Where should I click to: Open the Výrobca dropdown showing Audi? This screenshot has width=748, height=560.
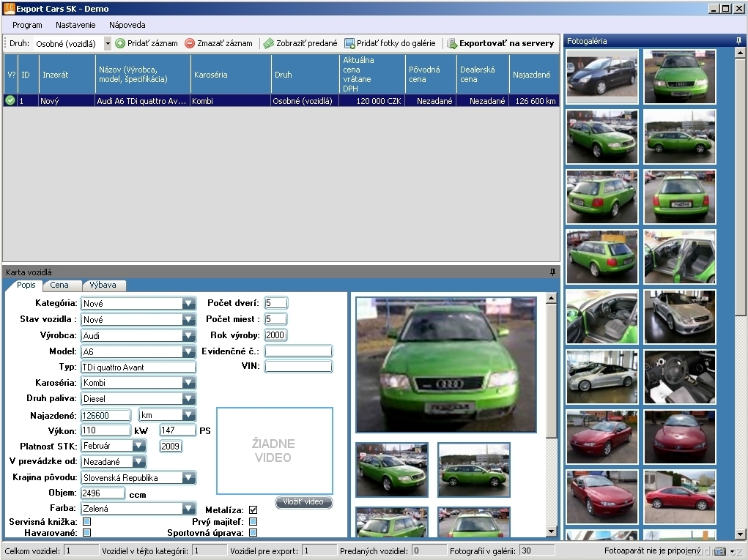click(x=189, y=335)
